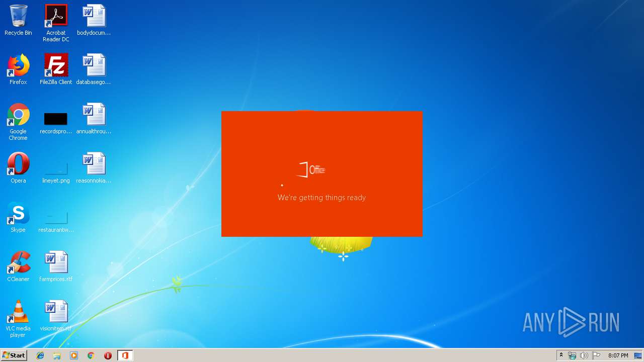The image size is (644, 362).
Task: Click the 'We're getting things ready' text
Action: pos(321,198)
